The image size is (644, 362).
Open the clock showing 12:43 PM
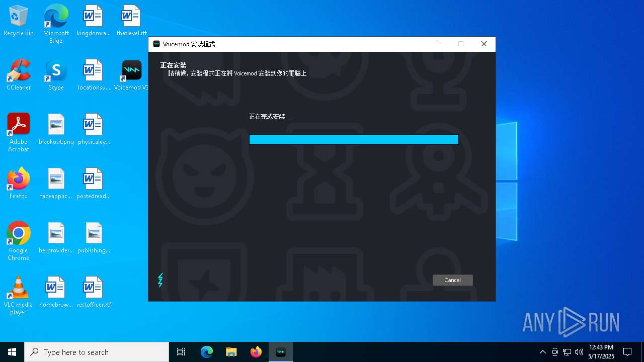pos(601,352)
